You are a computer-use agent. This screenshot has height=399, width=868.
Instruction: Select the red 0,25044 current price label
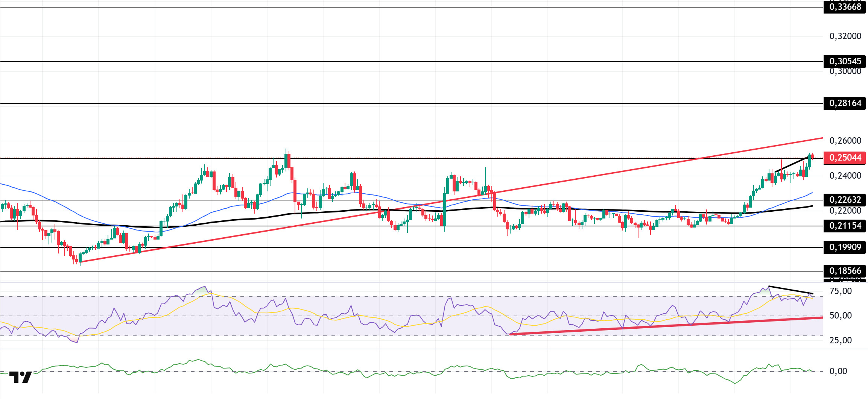[x=845, y=158]
